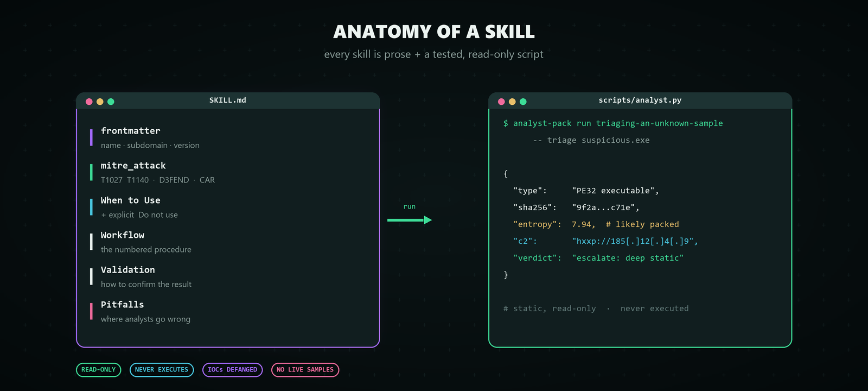Click the frontmatter heading
868x391 pixels.
(131, 131)
